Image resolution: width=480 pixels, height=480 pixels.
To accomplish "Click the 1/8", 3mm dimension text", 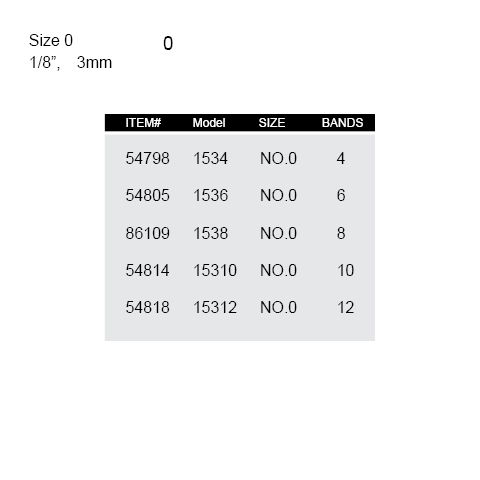I will [x=70, y=62].
